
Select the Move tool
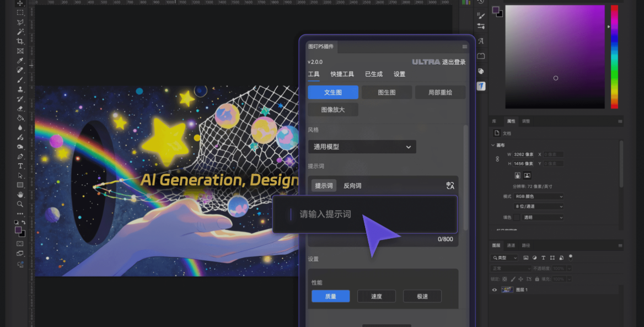coord(20,3)
